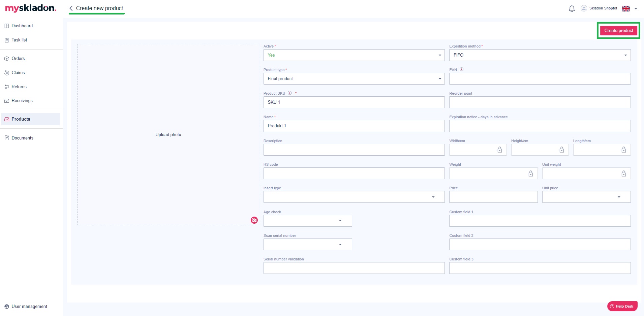
Task: Click the Products sidebar icon
Action: (7, 119)
